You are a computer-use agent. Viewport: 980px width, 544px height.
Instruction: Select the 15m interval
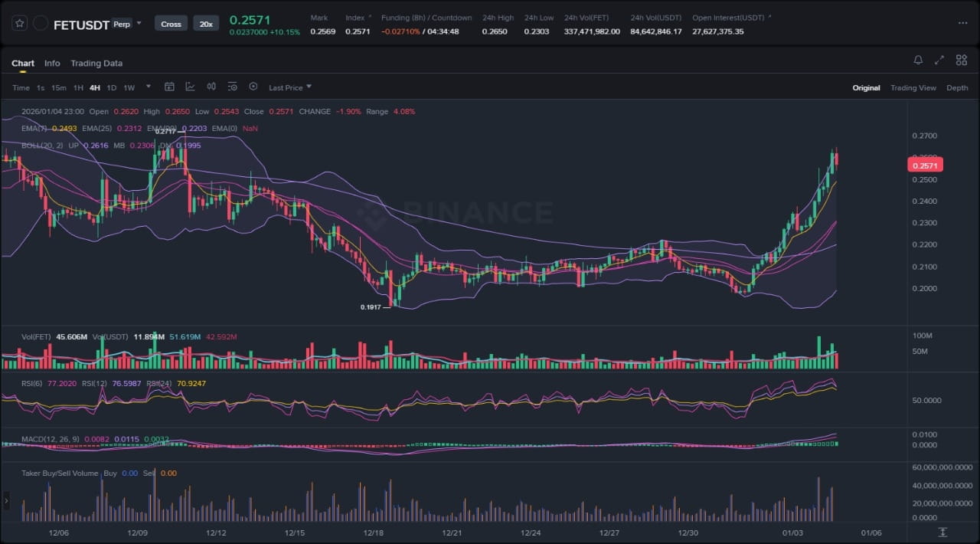pyautogui.click(x=59, y=87)
